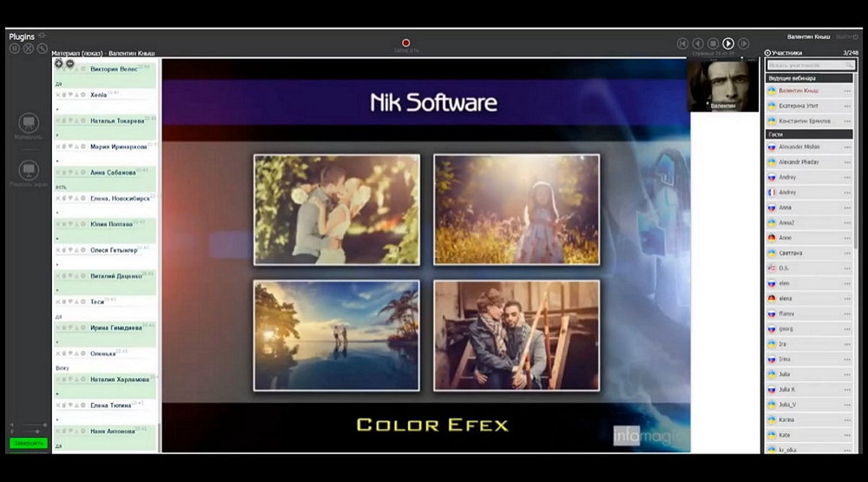Select participant Екатерина Упит
This screenshot has width=868, height=482.
(x=809, y=106)
